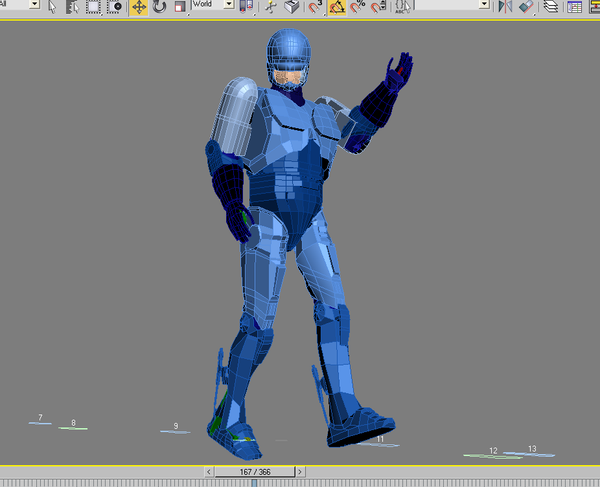Click the time slider showing 167 / 366
The height and width of the screenshot is (487, 600).
click(x=254, y=472)
